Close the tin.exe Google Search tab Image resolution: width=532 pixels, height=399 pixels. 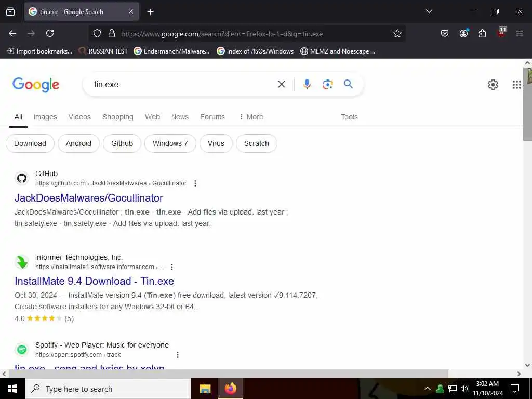pos(131,11)
